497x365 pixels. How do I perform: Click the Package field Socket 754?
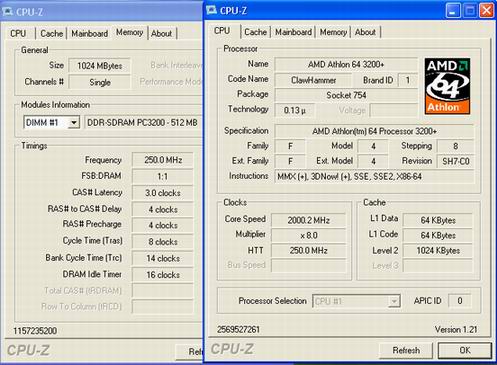pyautogui.click(x=346, y=95)
